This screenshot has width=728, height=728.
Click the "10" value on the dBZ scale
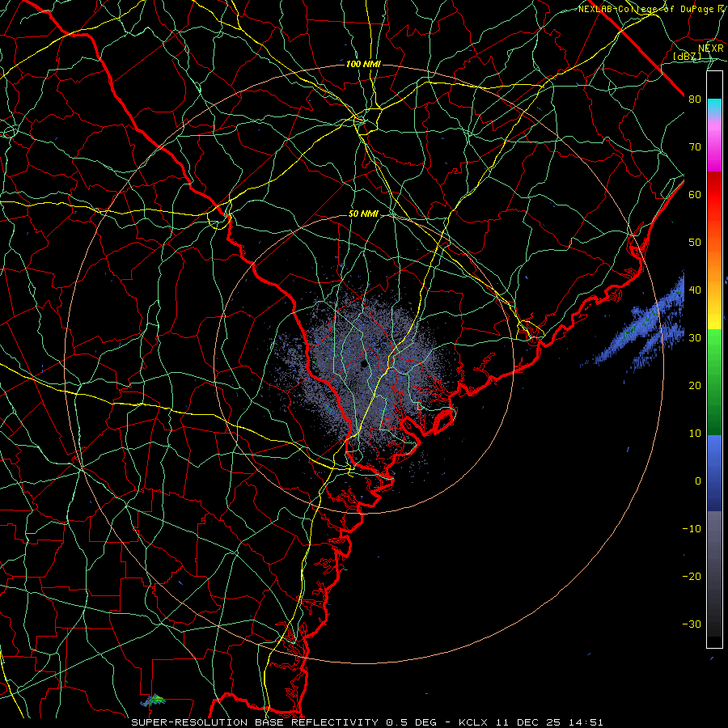pyautogui.click(x=695, y=434)
